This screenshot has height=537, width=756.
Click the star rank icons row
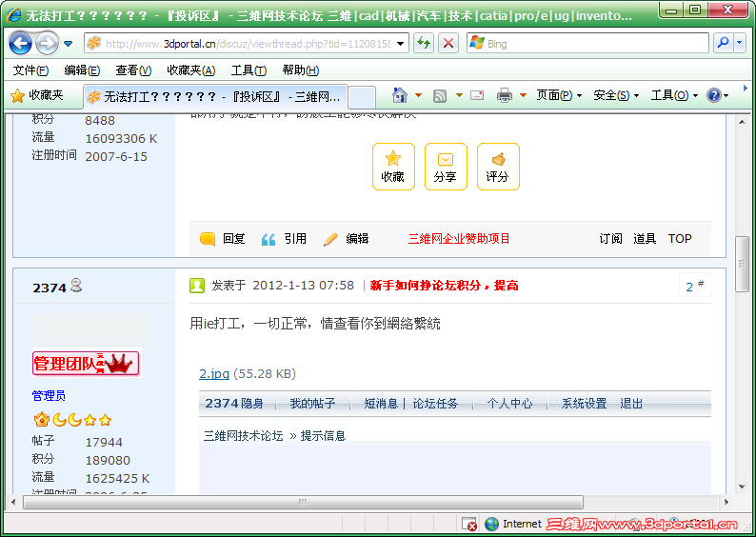tap(72, 420)
